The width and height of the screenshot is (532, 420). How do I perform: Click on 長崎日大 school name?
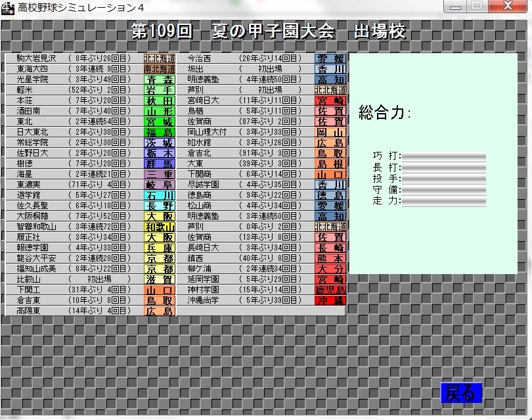(x=203, y=248)
